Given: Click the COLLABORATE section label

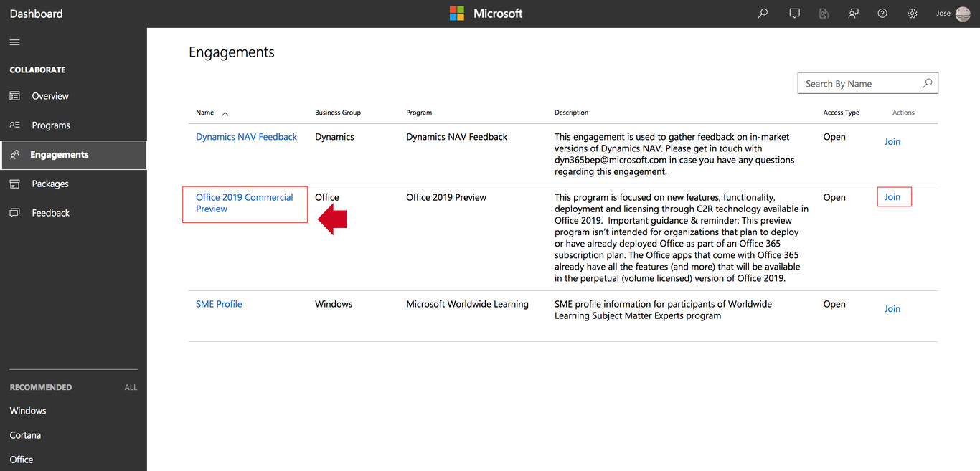Looking at the screenshot, I should point(37,70).
